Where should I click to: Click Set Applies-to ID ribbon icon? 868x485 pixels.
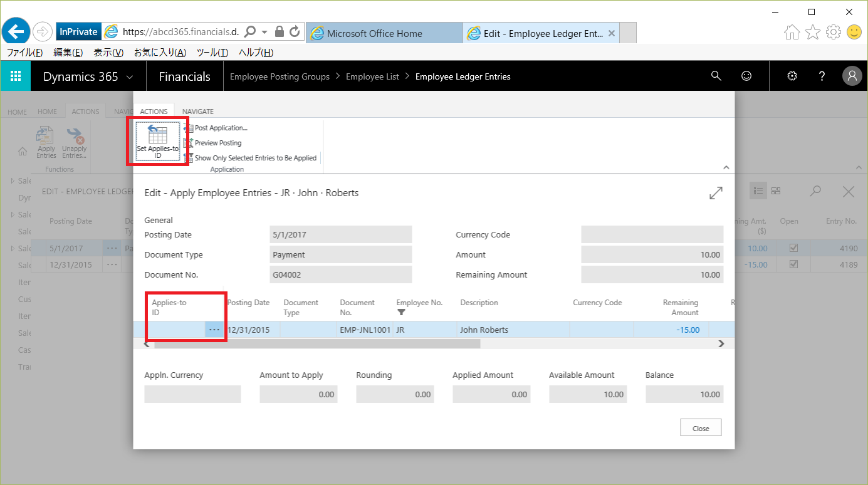pos(158,141)
